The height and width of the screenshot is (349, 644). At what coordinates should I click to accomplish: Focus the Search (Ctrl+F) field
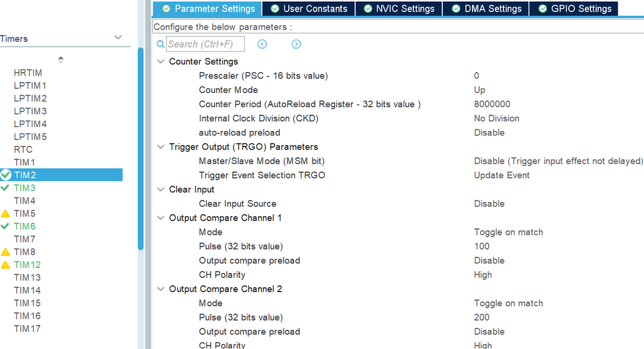click(206, 44)
